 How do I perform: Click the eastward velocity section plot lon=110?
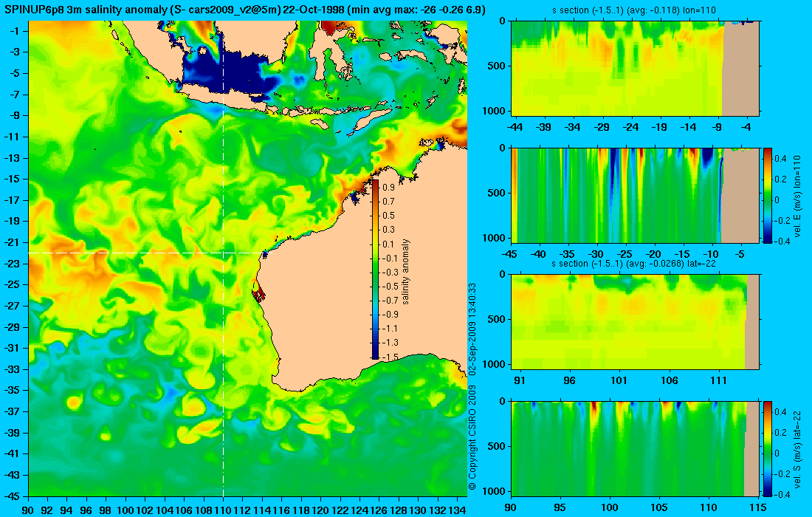point(635,195)
